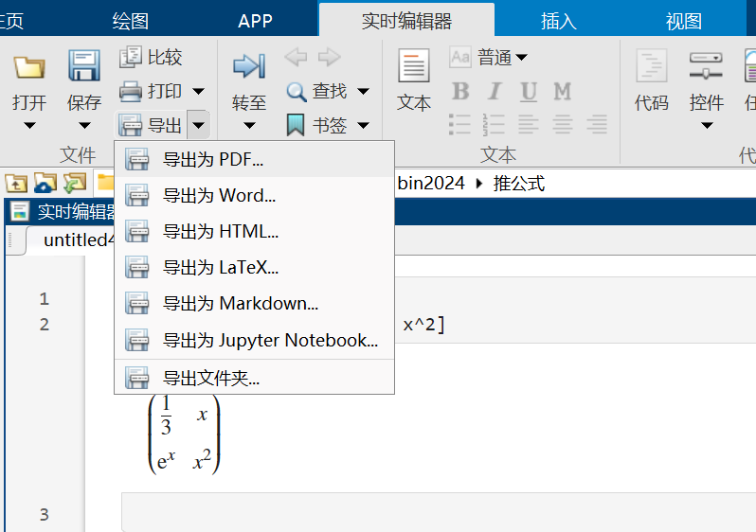Click the folder with green arrow icon
Image resolution: width=756 pixels, height=532 pixels.
tap(75, 183)
